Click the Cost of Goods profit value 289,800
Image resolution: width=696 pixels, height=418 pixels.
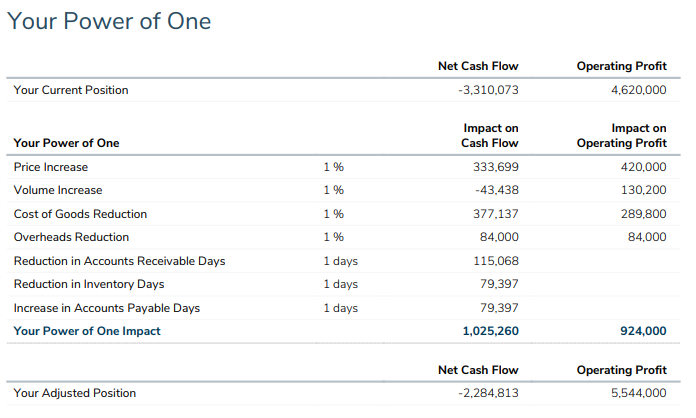click(644, 214)
